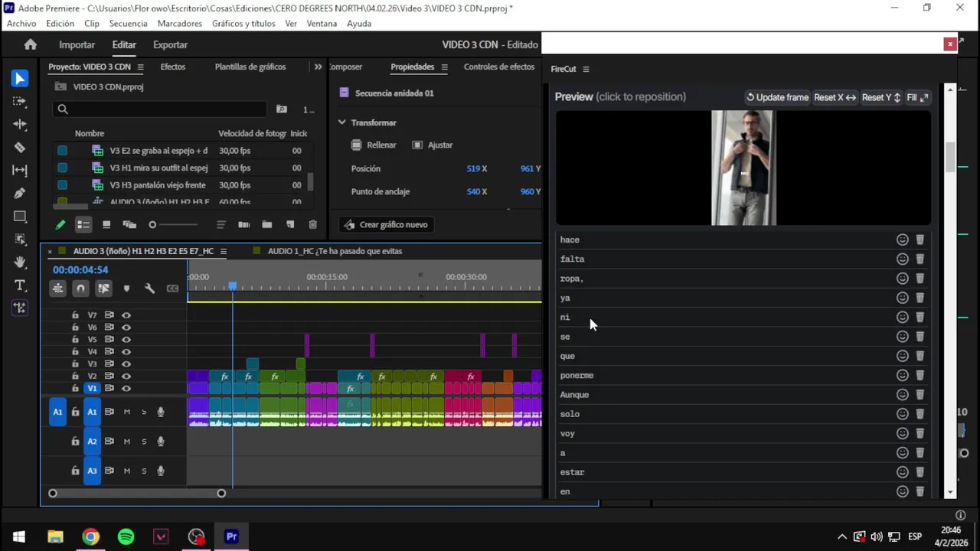This screenshot has height=551, width=980.
Task: Click the timeline horizontal zoom scroll bar
Action: (x=137, y=493)
